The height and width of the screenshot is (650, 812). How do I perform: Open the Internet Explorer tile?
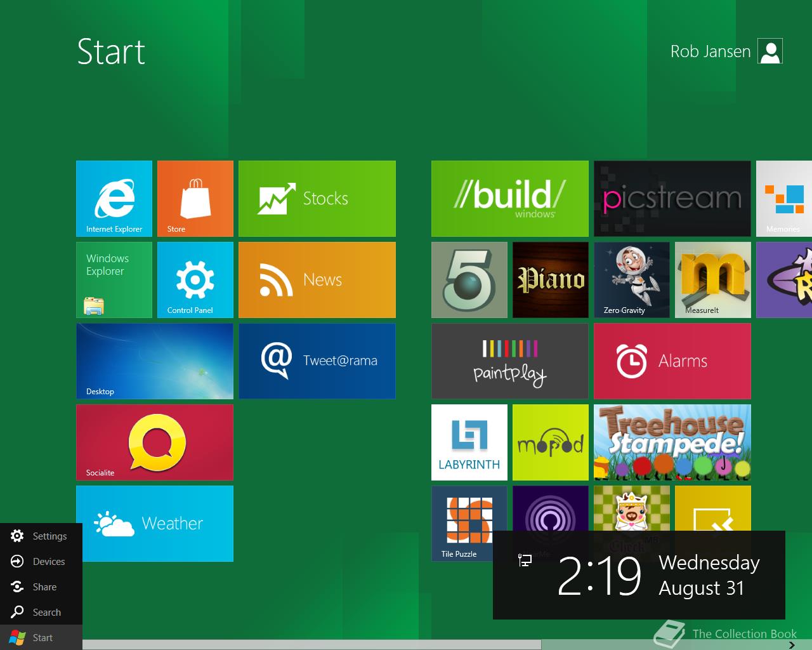pyautogui.click(x=114, y=199)
